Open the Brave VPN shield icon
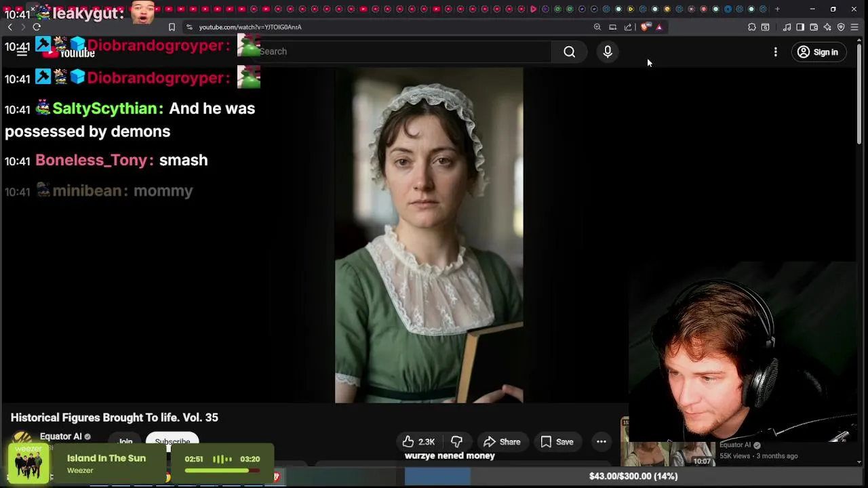Screen dimensions: 868x488 (x=841, y=27)
